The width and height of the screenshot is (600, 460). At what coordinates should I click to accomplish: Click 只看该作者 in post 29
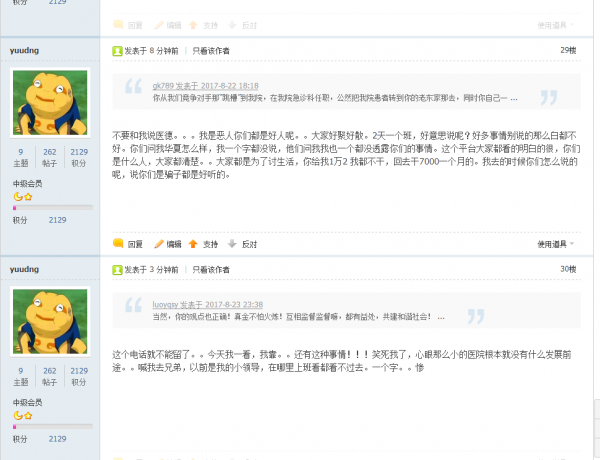pos(211,51)
